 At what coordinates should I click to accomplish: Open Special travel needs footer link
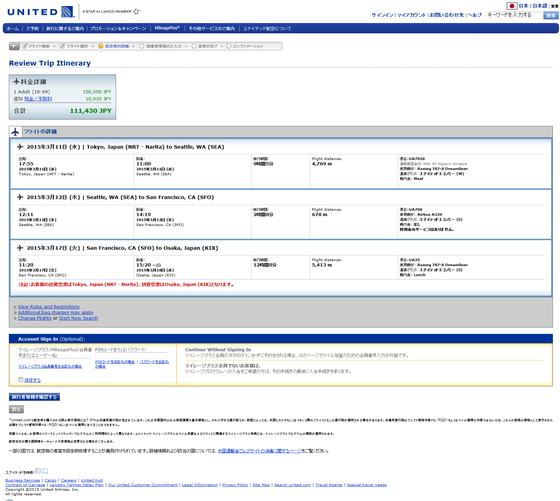(x=367, y=485)
